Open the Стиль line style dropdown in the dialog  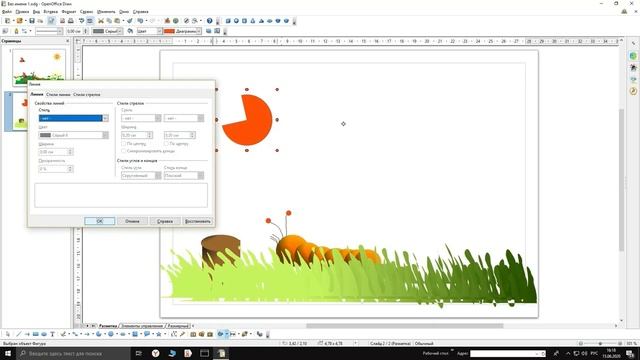[73, 118]
